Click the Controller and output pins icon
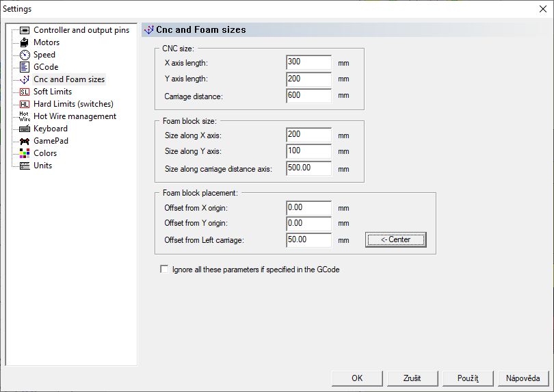Screen dimensions: 554x392 tap(25, 30)
